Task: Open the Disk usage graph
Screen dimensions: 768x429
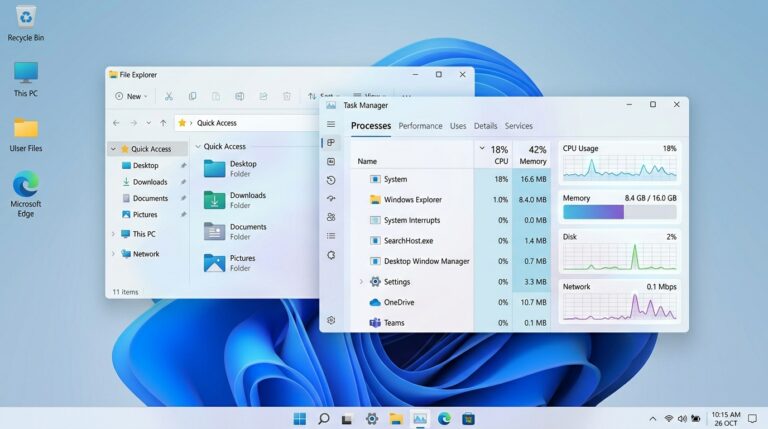Action: (x=620, y=257)
